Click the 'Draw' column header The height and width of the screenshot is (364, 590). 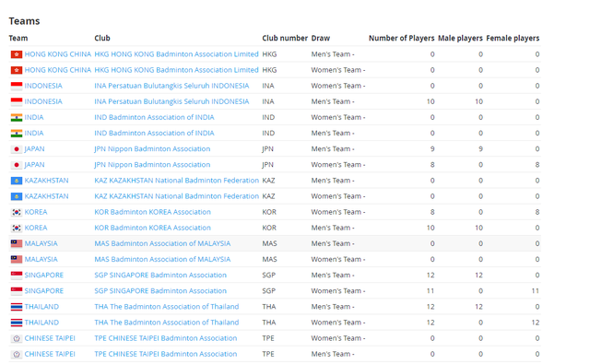tap(321, 39)
